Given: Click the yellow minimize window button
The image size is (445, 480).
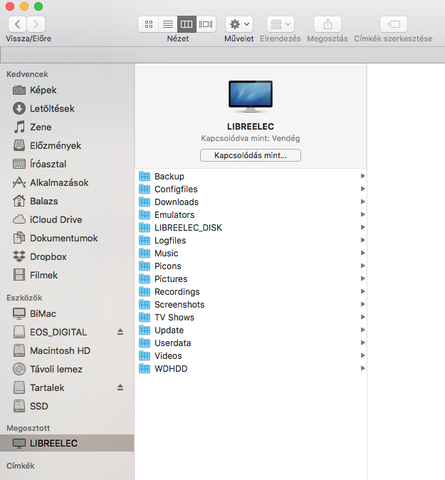Looking at the screenshot, I should (x=24, y=6).
